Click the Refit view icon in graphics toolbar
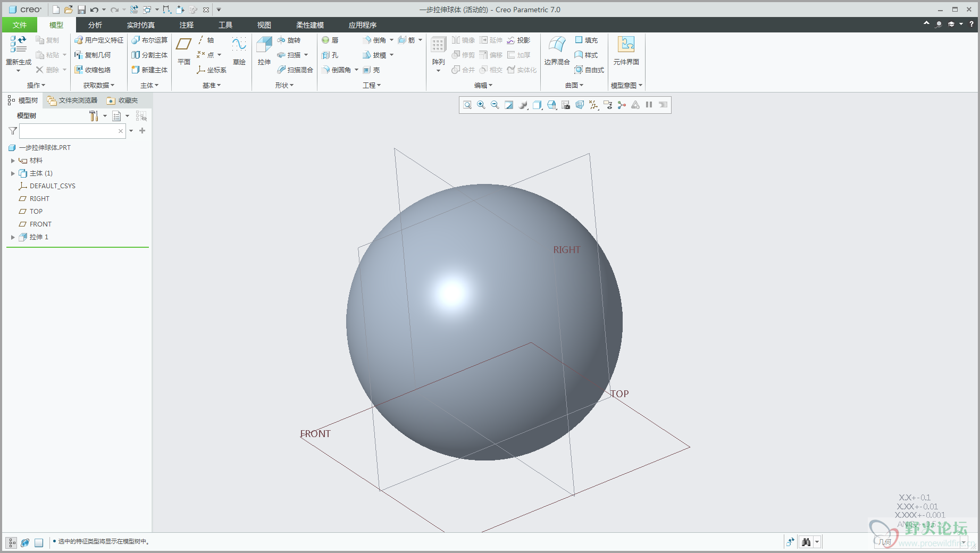 coord(467,105)
